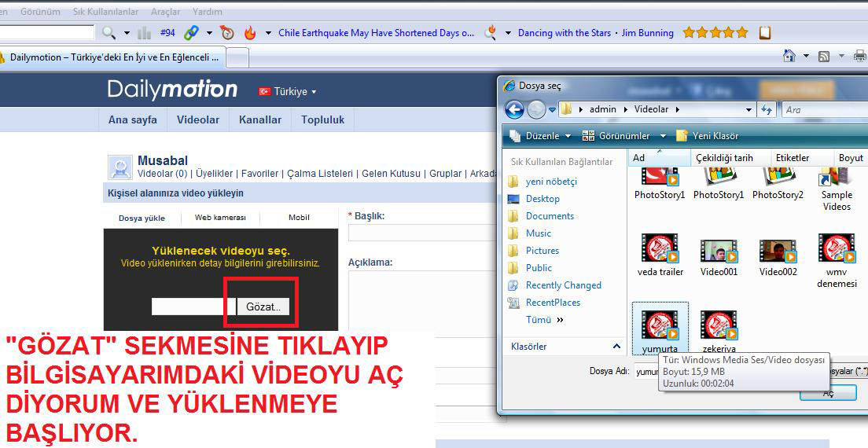Viewport: 868px width, 448px height.
Task: Select the yumurta video file
Action: tap(660, 330)
